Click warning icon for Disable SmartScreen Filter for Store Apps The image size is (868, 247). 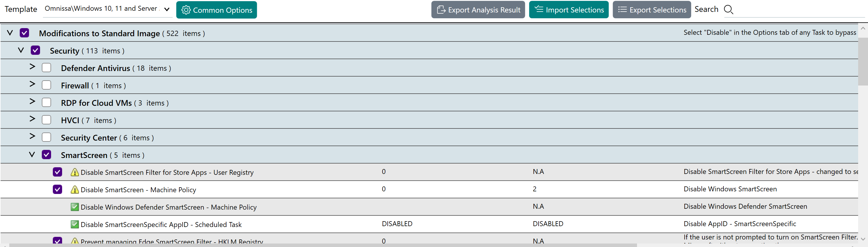pos(75,172)
